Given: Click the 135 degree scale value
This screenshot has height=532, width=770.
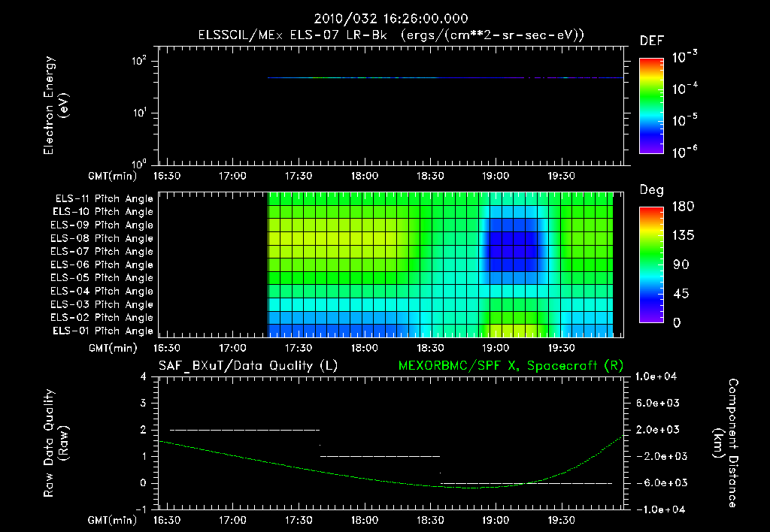Looking at the screenshot, I should click(x=683, y=236).
